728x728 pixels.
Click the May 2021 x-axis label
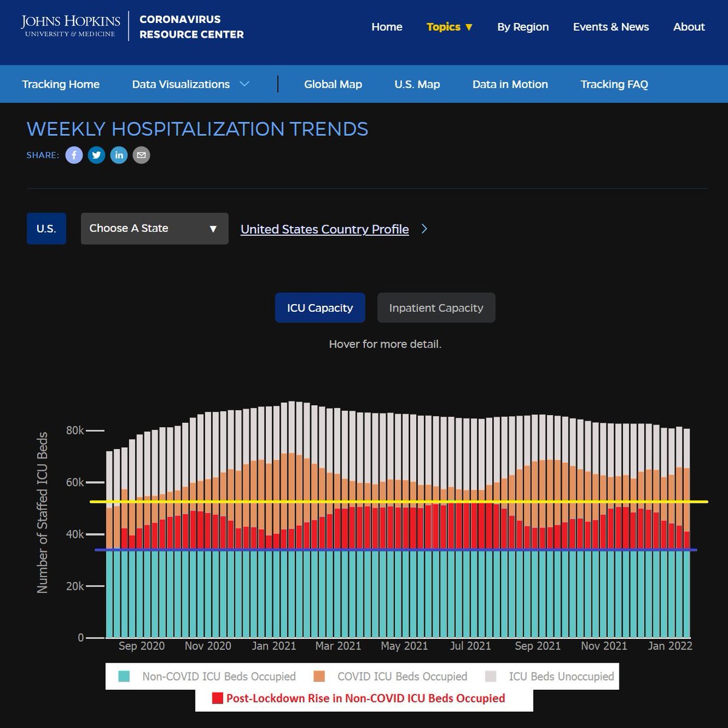404,646
